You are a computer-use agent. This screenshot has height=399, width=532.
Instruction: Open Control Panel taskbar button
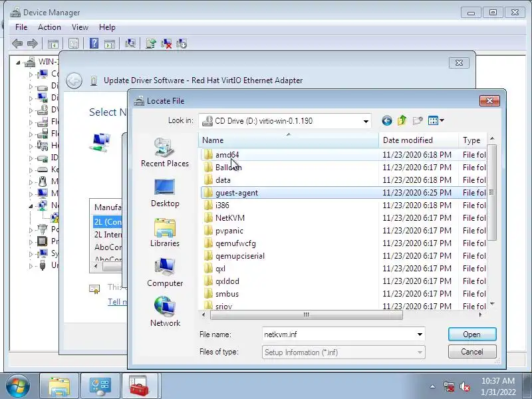(x=100, y=386)
